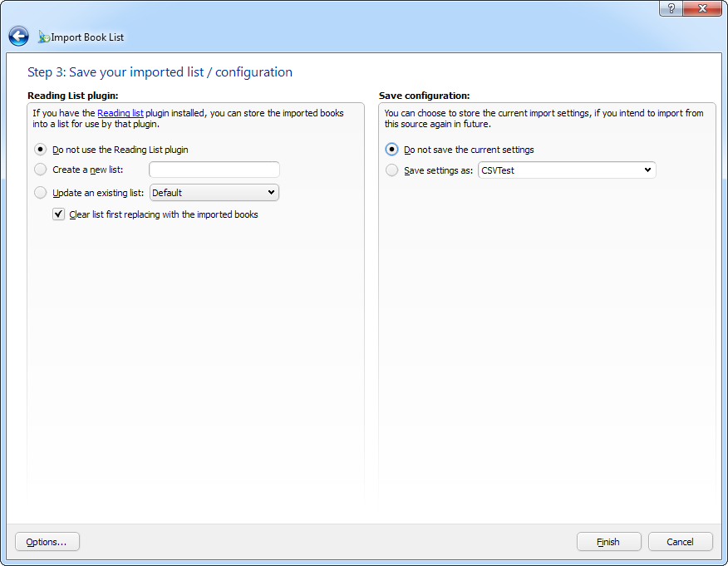Select the 'Create a new list' option
This screenshot has height=566, width=728.
click(x=41, y=170)
